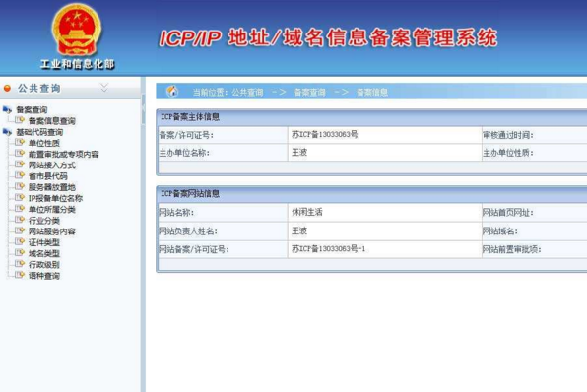Select 单位所属分类 in sidebar
The image size is (587, 392).
click(52, 209)
